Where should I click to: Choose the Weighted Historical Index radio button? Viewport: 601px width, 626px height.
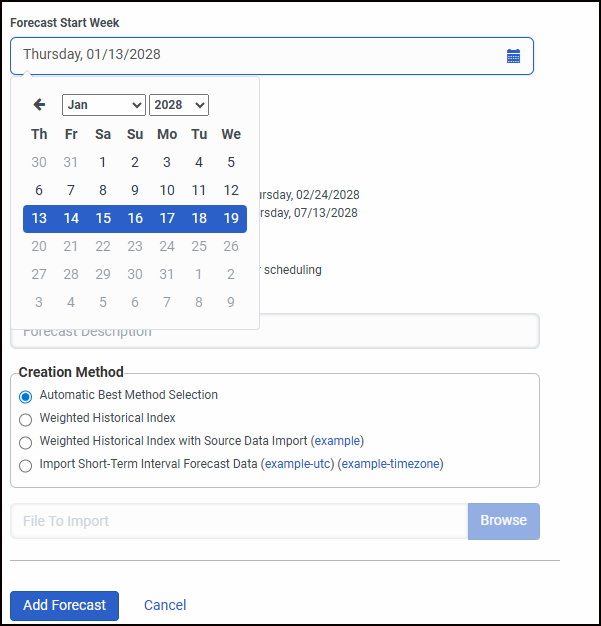[26, 419]
